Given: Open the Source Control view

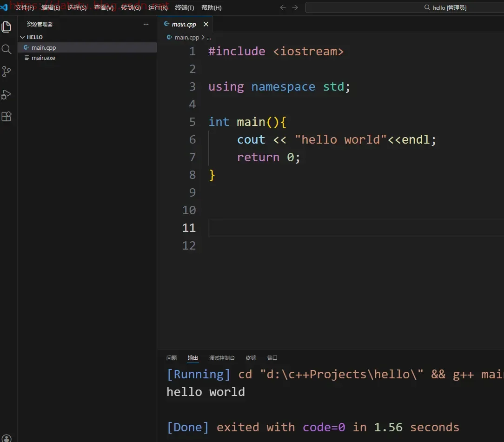Looking at the screenshot, I should pyautogui.click(x=7, y=72).
